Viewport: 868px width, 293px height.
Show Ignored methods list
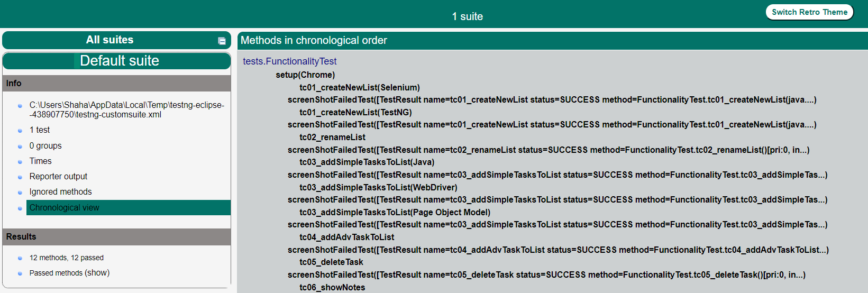click(x=60, y=192)
